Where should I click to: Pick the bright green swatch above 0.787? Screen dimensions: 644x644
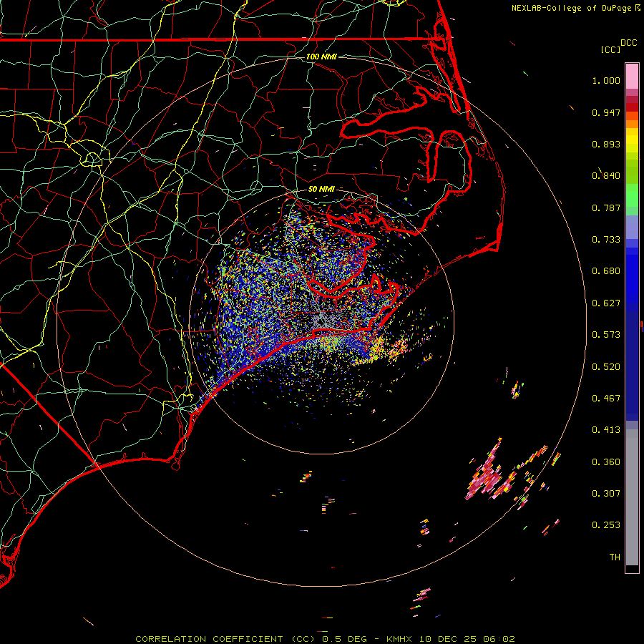[x=632, y=195]
